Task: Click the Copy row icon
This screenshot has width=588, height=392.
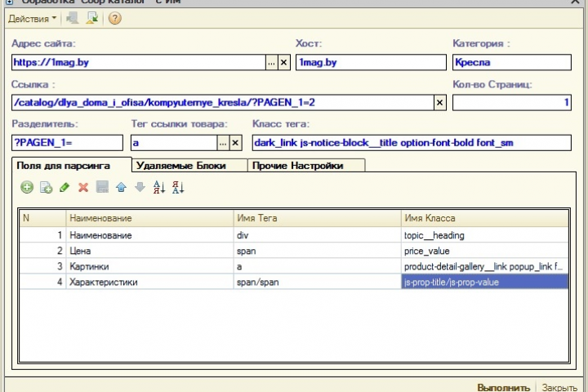Action: click(x=46, y=187)
